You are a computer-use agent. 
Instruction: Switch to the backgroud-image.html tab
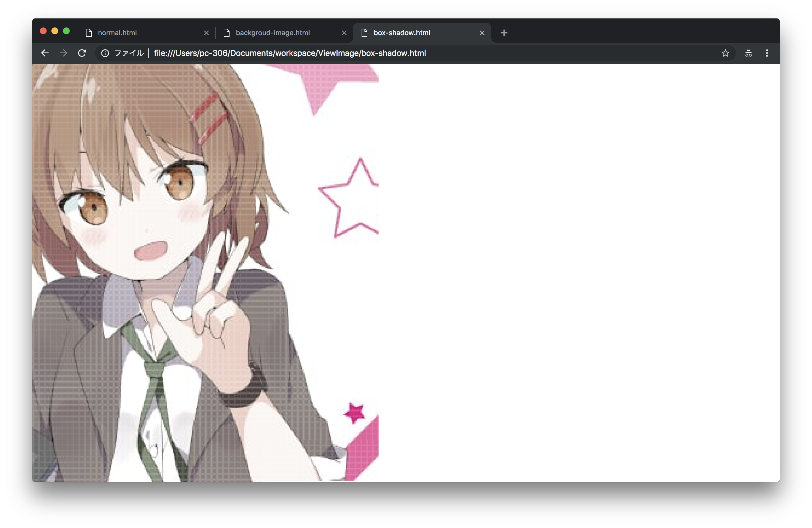285,33
